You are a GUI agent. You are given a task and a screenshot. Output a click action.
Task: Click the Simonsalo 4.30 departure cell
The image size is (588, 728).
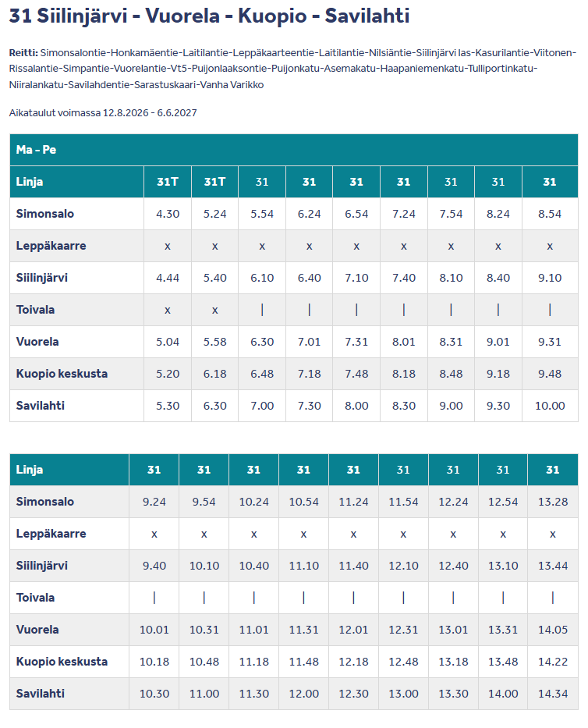[x=168, y=214]
